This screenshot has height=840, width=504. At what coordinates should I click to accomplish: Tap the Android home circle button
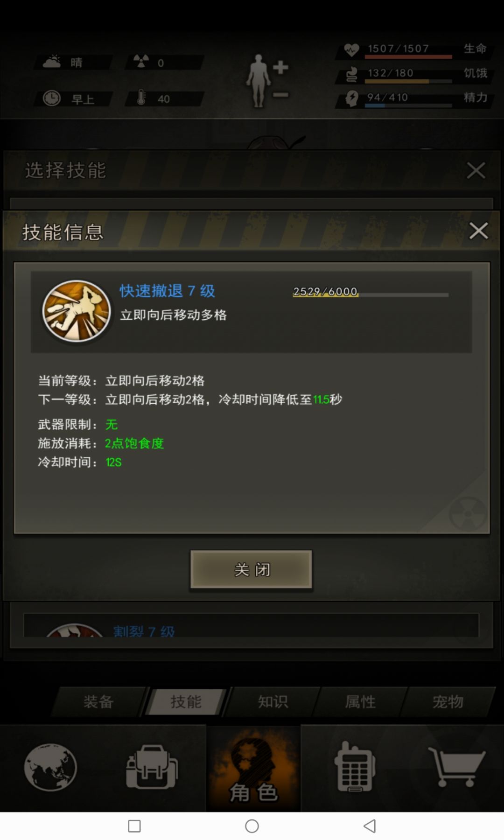coord(252,826)
